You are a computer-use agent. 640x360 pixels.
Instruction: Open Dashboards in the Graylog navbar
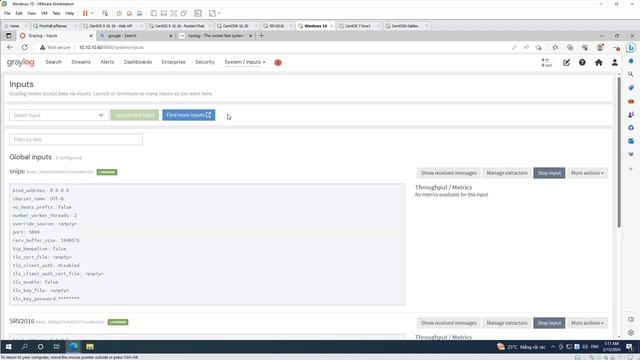138,62
